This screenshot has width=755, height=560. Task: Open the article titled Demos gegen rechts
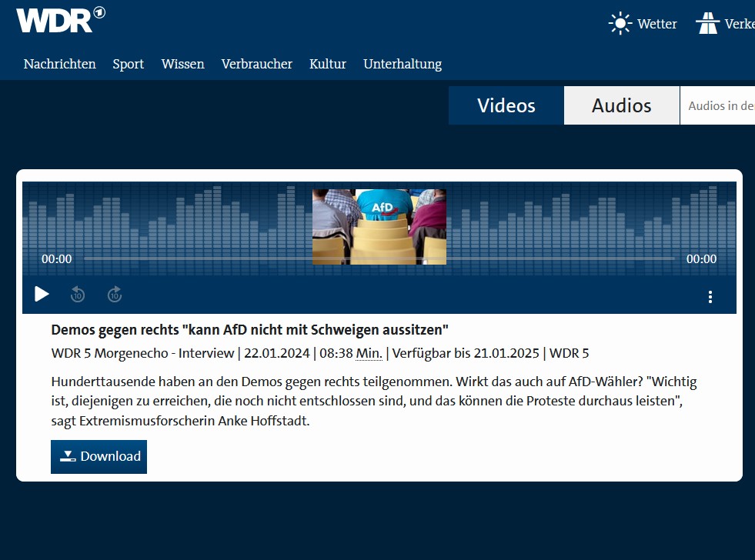coord(250,328)
